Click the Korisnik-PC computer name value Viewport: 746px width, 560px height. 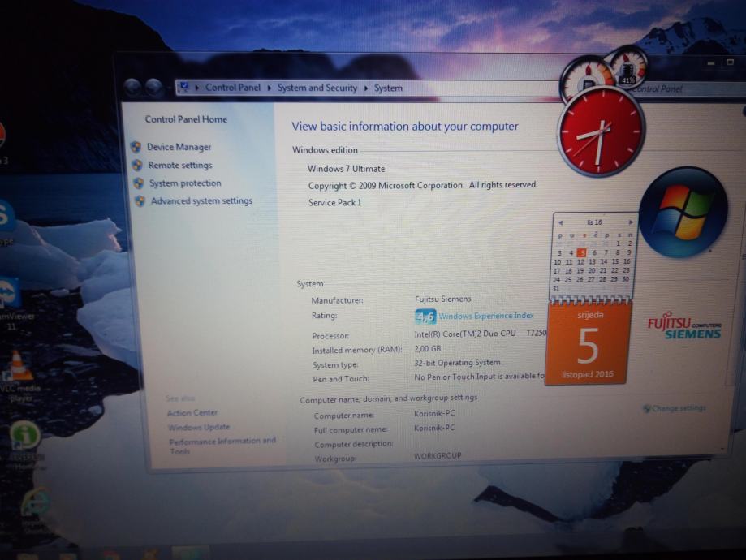[x=434, y=413]
